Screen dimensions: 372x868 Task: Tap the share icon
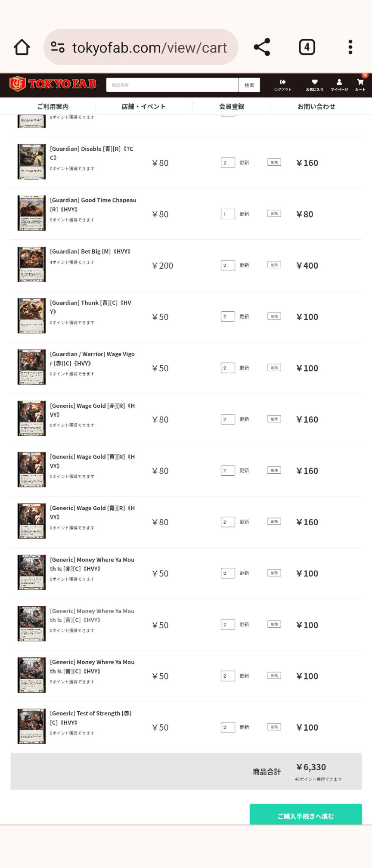click(x=262, y=47)
